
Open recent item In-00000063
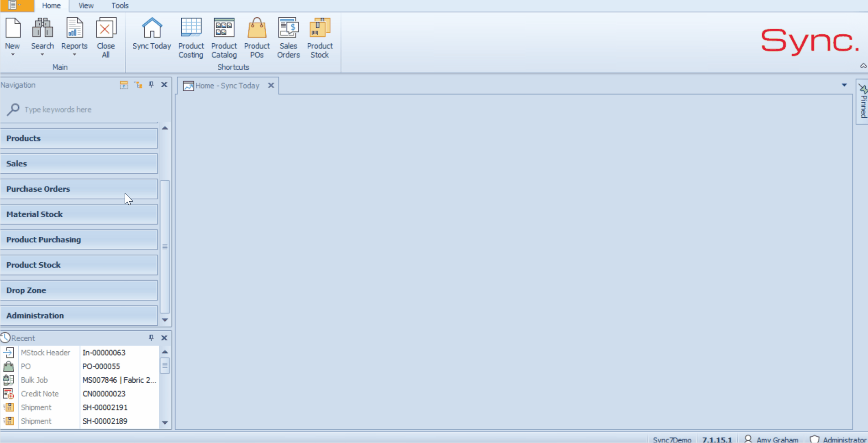click(104, 353)
